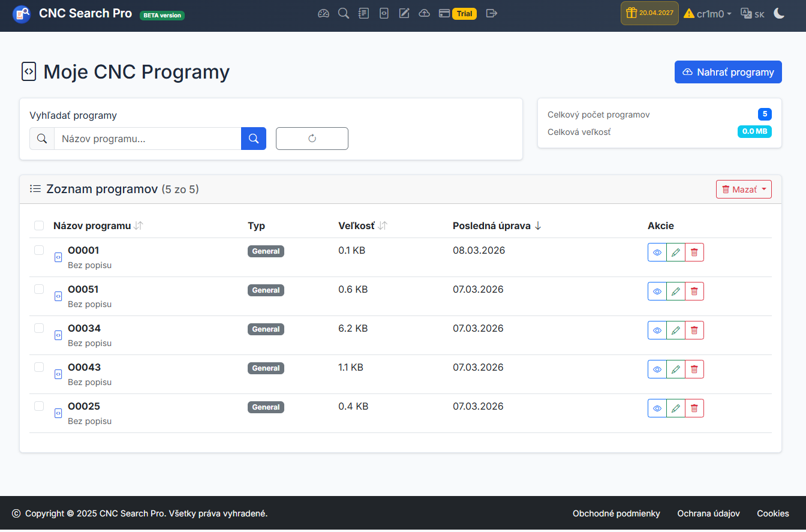
Task: Edit program O0051 with the pencil icon
Action: click(676, 291)
